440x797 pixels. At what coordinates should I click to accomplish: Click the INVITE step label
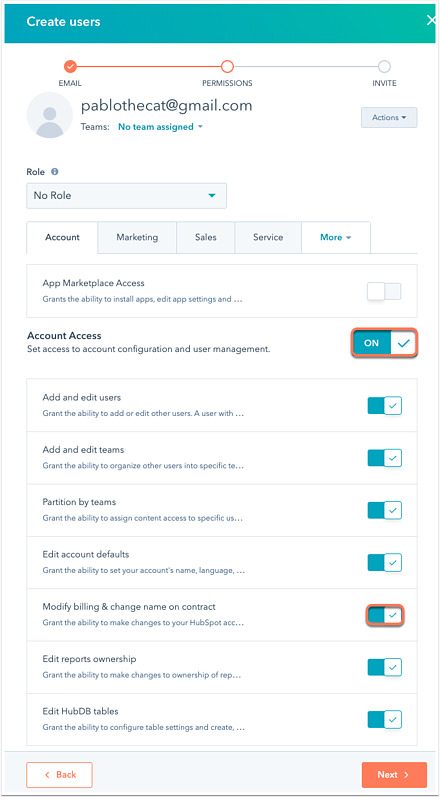point(384,83)
